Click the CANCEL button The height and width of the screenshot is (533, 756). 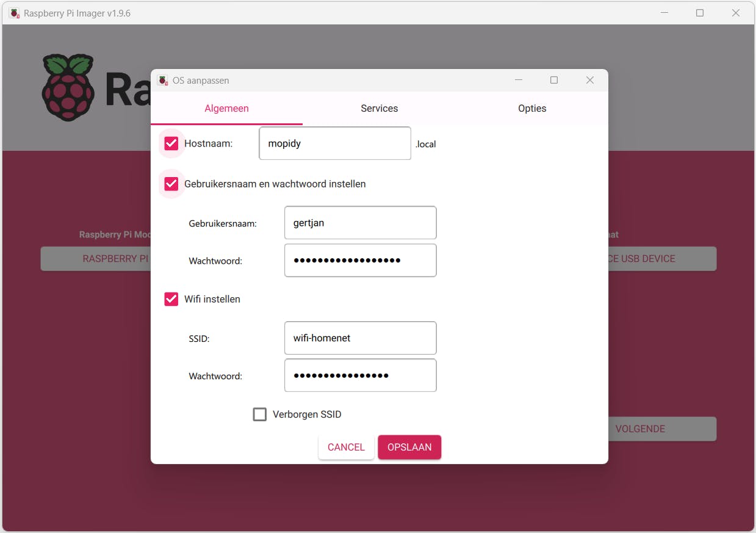pyautogui.click(x=346, y=447)
